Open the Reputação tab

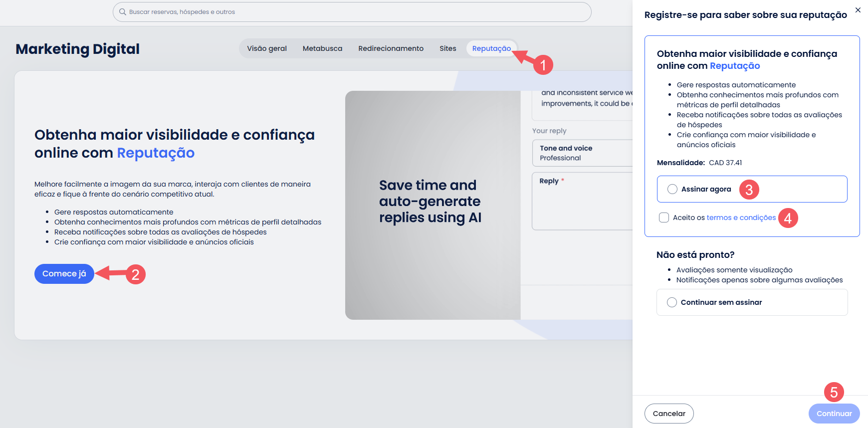[x=491, y=48]
